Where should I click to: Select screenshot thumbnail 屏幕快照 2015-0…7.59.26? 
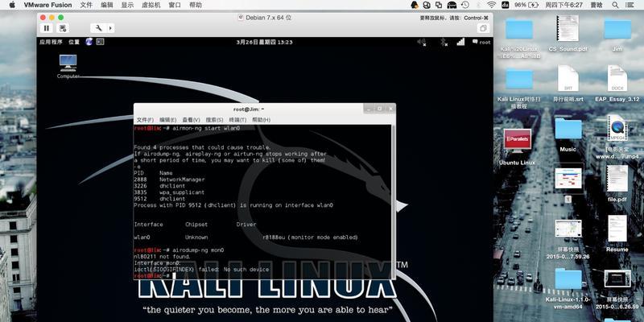(x=568, y=239)
